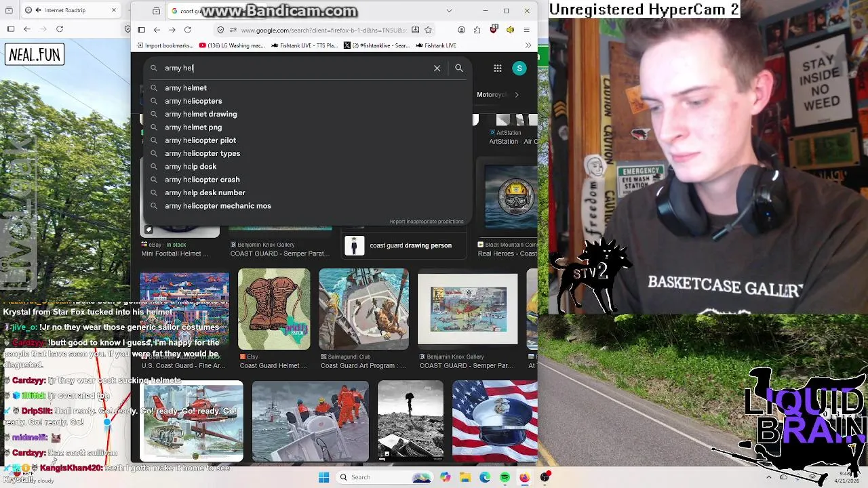Viewport: 868px width, 488px height.
Task: Open the #fishtanklive X search bookmark
Action: pyautogui.click(x=376, y=45)
